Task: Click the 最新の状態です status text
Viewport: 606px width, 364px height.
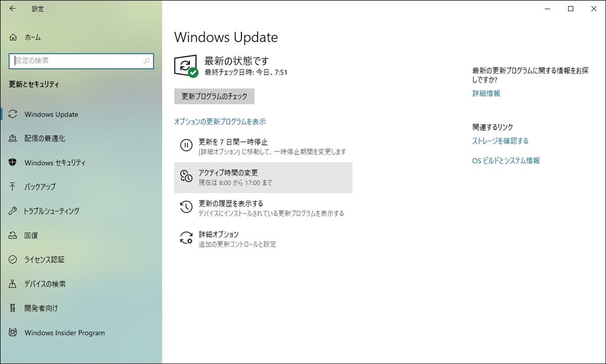Action: tap(236, 60)
